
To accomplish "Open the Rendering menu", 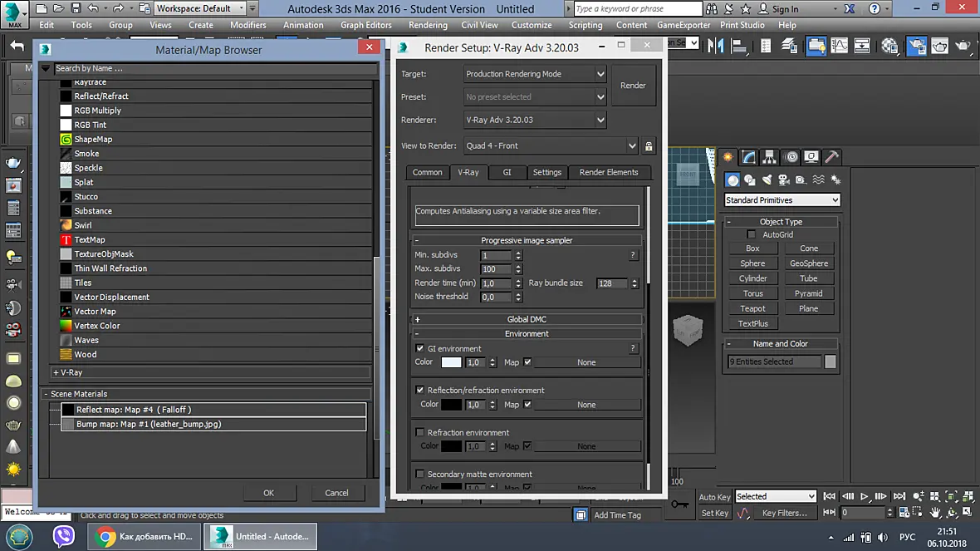I will pos(428,25).
